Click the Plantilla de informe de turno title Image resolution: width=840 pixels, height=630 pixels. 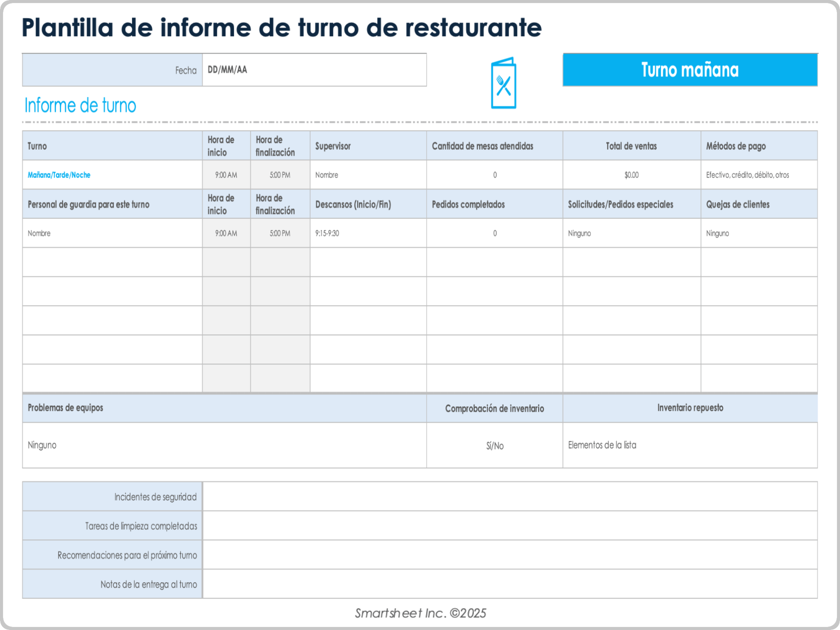click(282, 28)
